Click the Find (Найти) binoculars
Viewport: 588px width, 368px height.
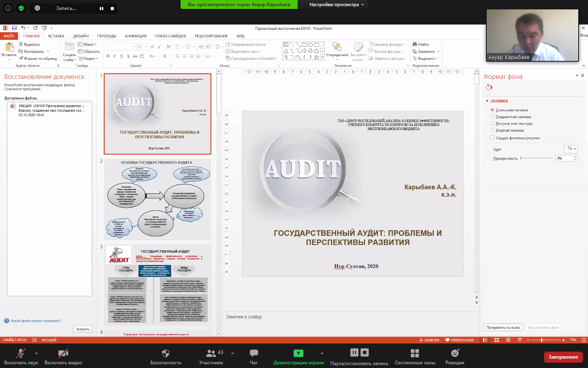(x=421, y=44)
